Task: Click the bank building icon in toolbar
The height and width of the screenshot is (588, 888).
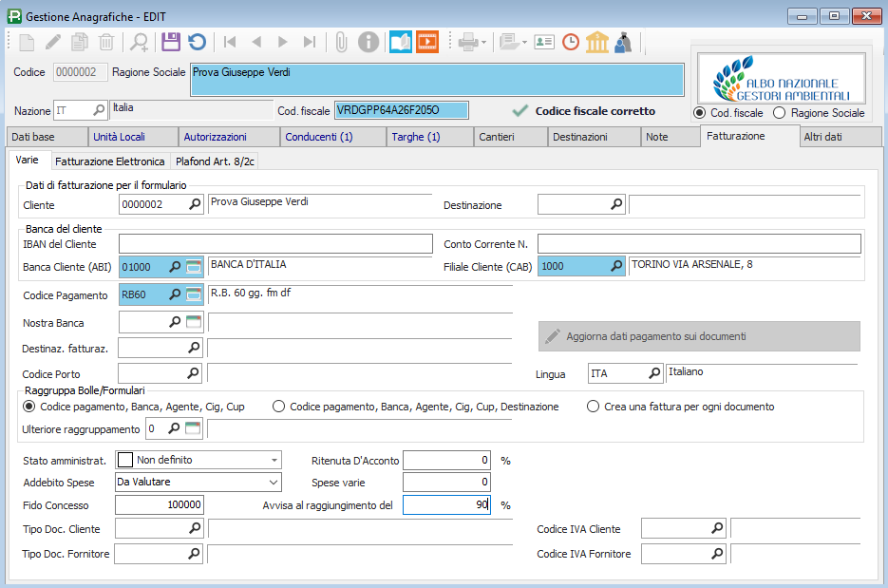Action: tap(597, 42)
